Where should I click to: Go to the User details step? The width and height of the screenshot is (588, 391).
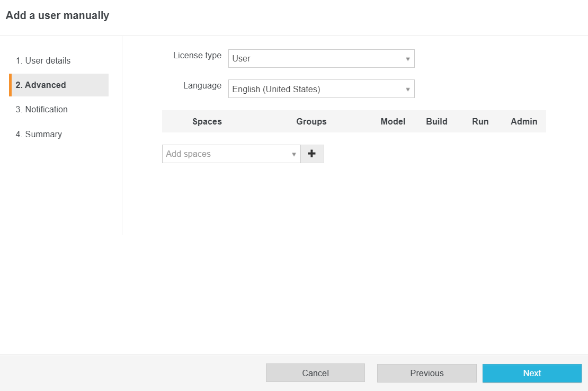point(43,60)
